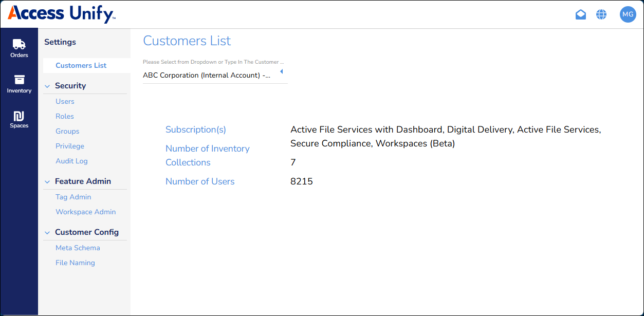Click the mail envelope notification icon

coord(580,14)
